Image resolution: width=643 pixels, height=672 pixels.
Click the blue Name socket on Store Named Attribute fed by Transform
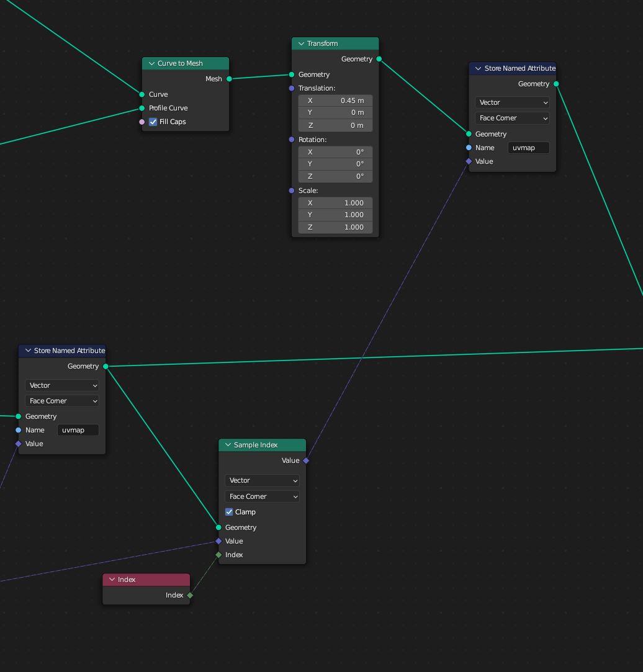point(469,148)
